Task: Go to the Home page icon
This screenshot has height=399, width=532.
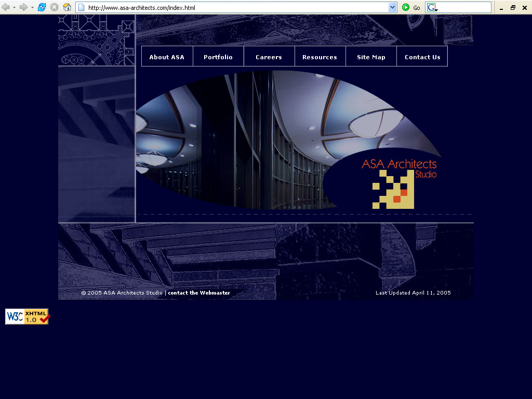Action: coord(67,7)
